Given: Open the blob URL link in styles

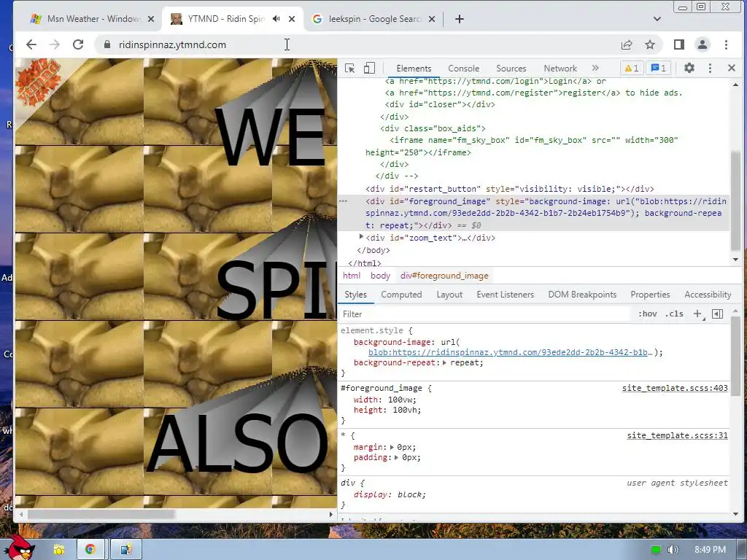Looking at the screenshot, I should (510, 352).
